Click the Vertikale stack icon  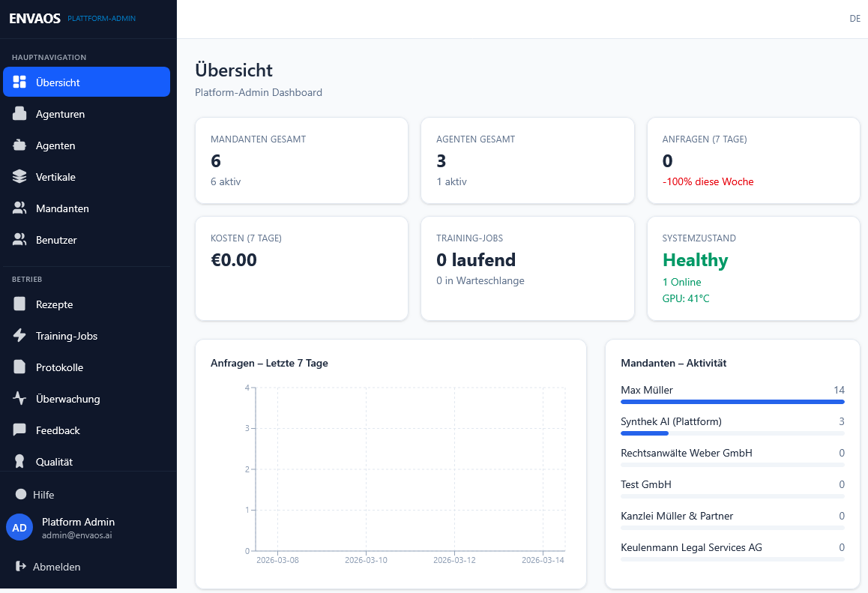pos(19,177)
